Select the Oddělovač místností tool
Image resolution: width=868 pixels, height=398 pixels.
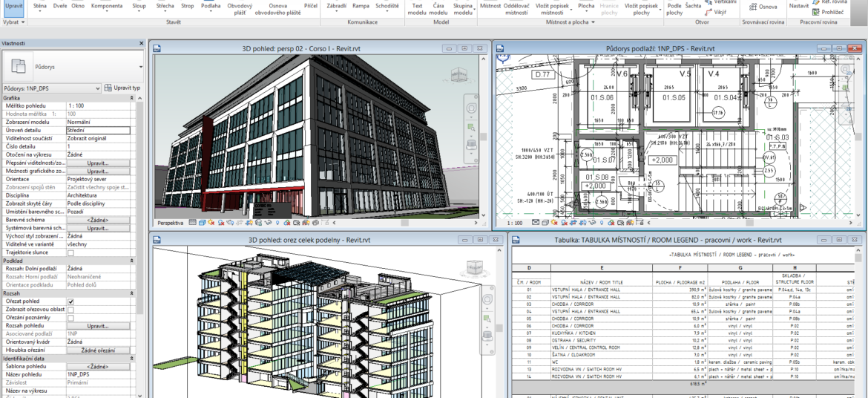[516, 8]
